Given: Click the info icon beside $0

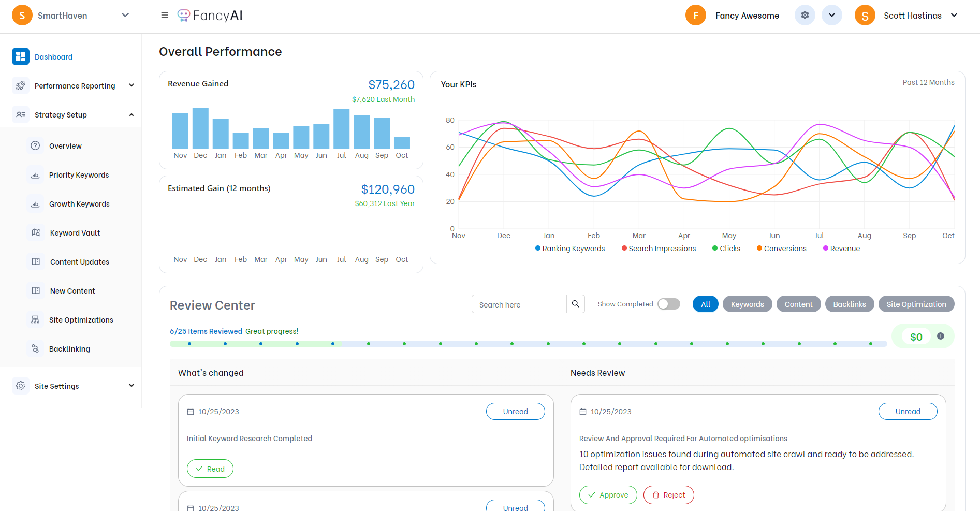Looking at the screenshot, I should [x=941, y=337].
